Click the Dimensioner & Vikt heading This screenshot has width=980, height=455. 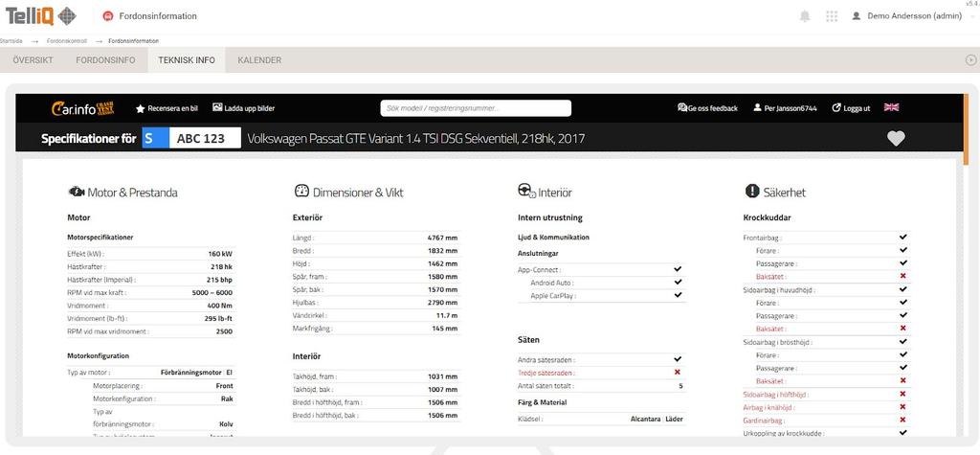coord(358,193)
